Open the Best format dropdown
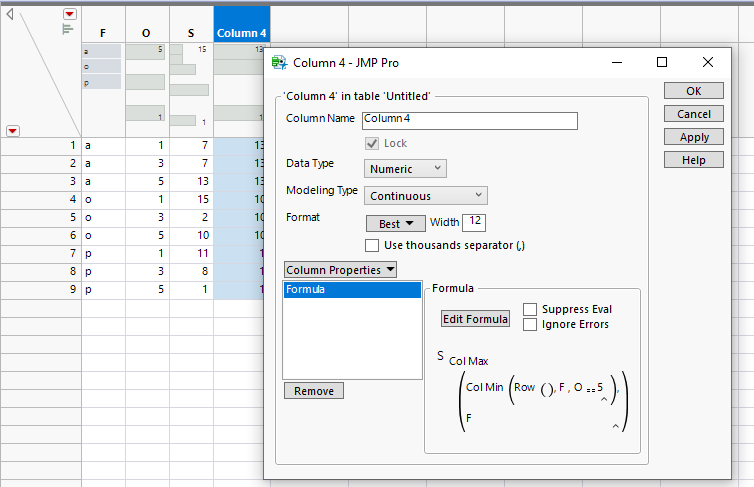The width and height of the screenshot is (754, 487). coord(395,224)
